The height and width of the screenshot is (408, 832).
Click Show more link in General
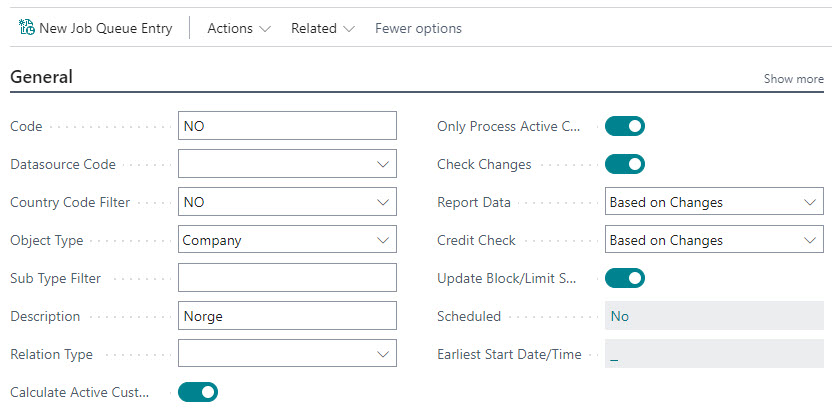pyautogui.click(x=793, y=79)
